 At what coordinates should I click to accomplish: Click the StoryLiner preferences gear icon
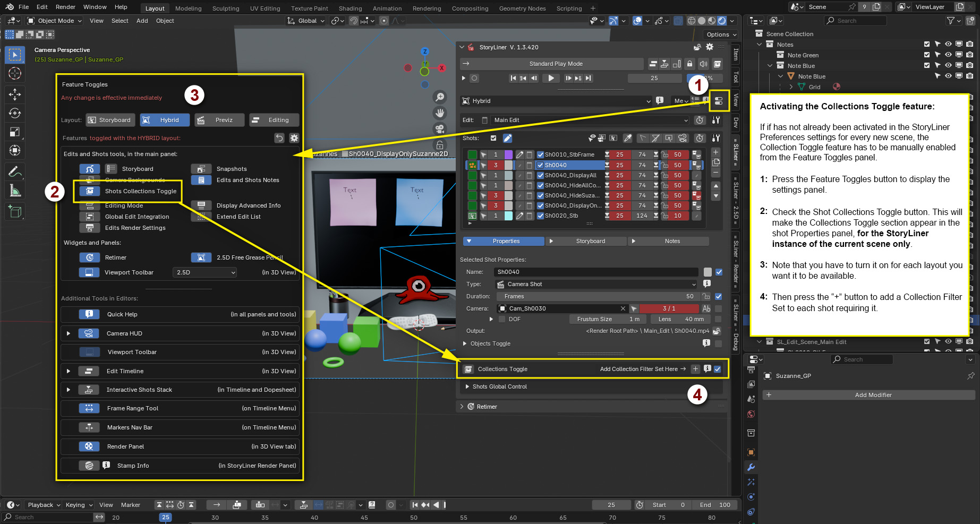710,47
